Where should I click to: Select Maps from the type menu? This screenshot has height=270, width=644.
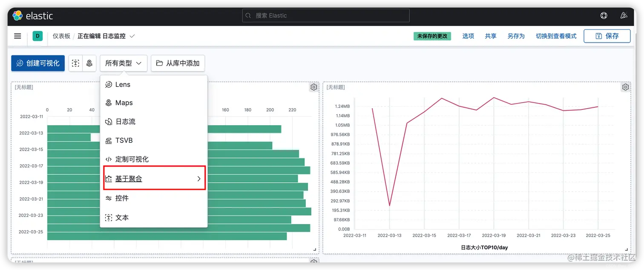154,103
